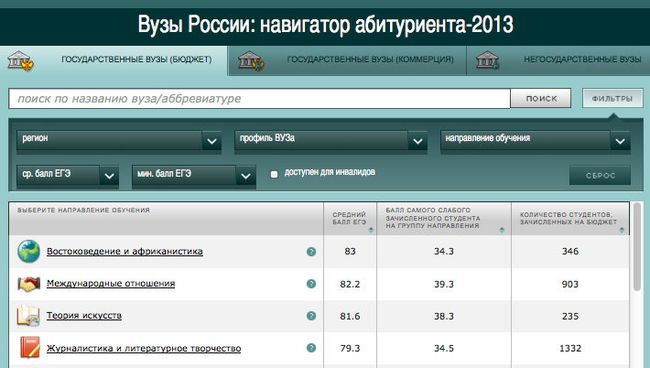Show help for Журналистика и литературное творчество
Image resolution: width=650 pixels, height=368 pixels.
point(311,348)
